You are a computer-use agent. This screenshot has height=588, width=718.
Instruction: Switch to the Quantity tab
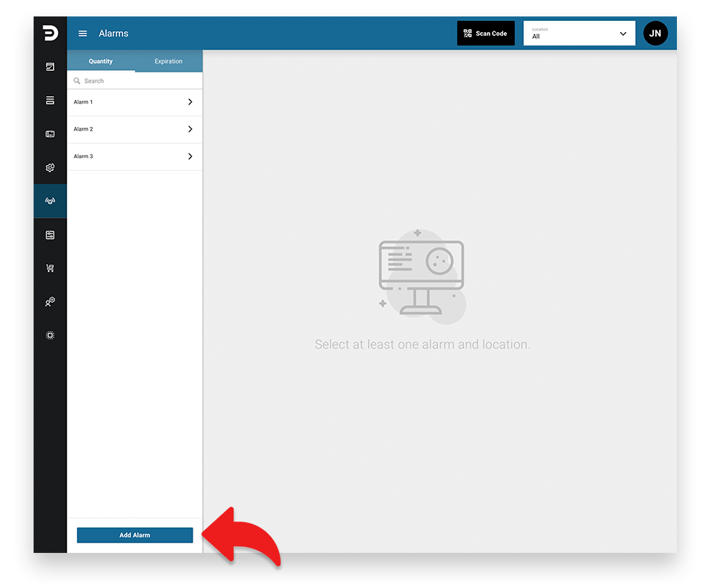point(101,61)
